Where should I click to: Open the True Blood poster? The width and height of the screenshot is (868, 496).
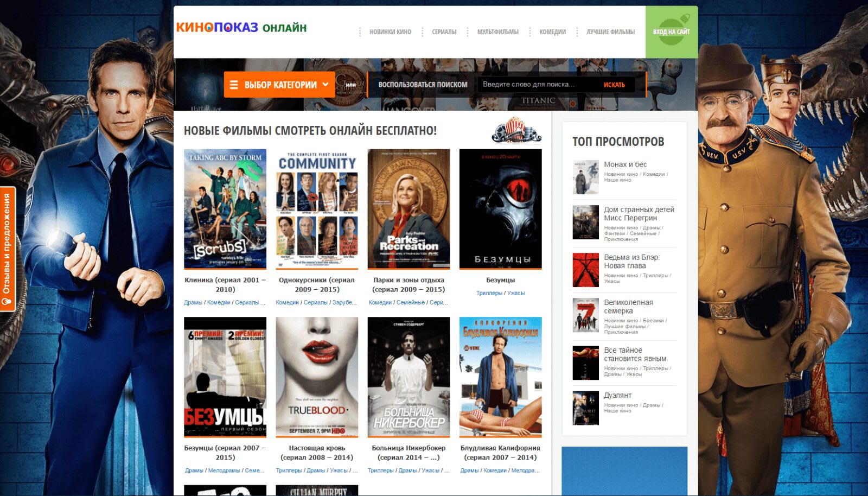[317, 377]
